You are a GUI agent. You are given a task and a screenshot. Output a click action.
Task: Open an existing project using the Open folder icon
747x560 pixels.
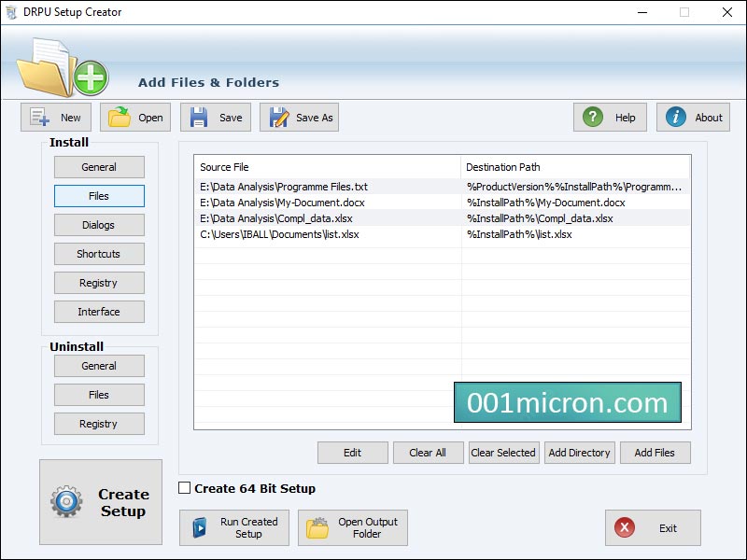[x=120, y=117]
